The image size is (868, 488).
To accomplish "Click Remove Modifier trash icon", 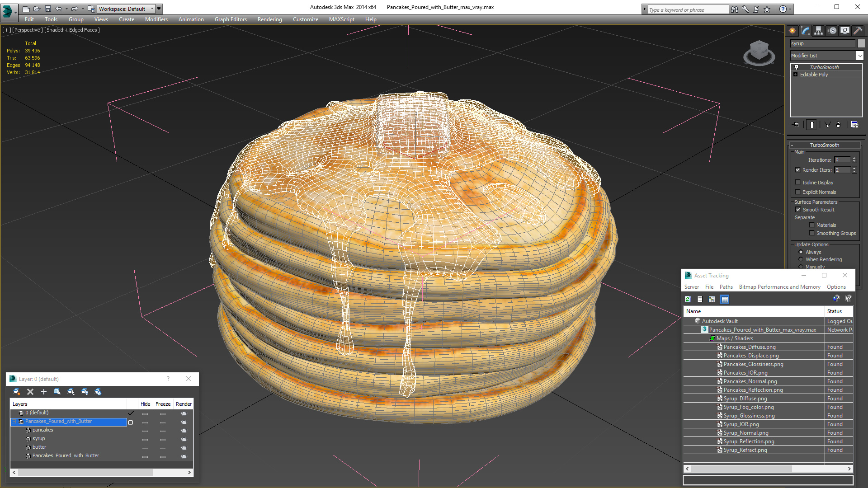I will (839, 125).
